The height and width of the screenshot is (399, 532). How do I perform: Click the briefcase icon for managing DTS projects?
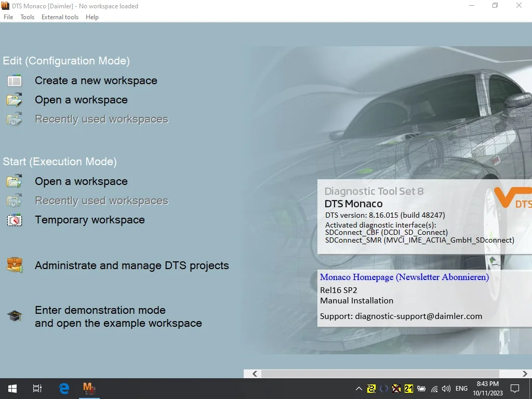[14, 265]
